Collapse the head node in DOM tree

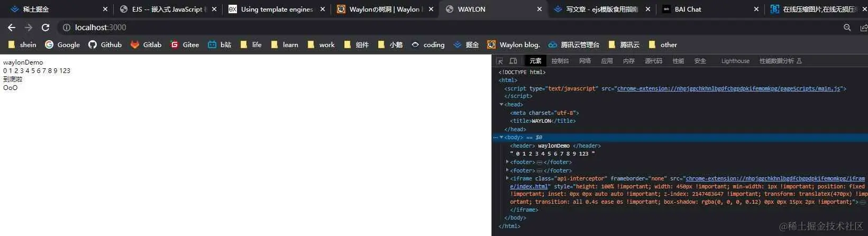[501, 104]
